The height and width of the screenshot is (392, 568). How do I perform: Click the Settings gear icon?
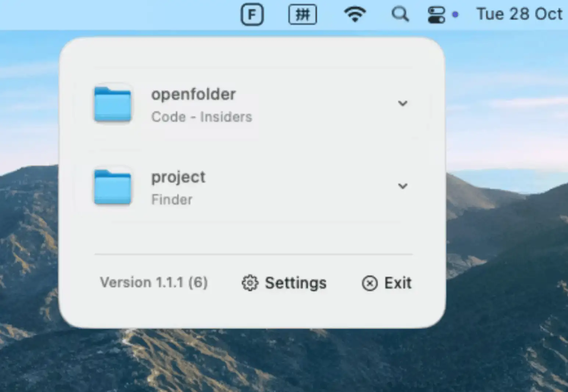pyautogui.click(x=250, y=283)
